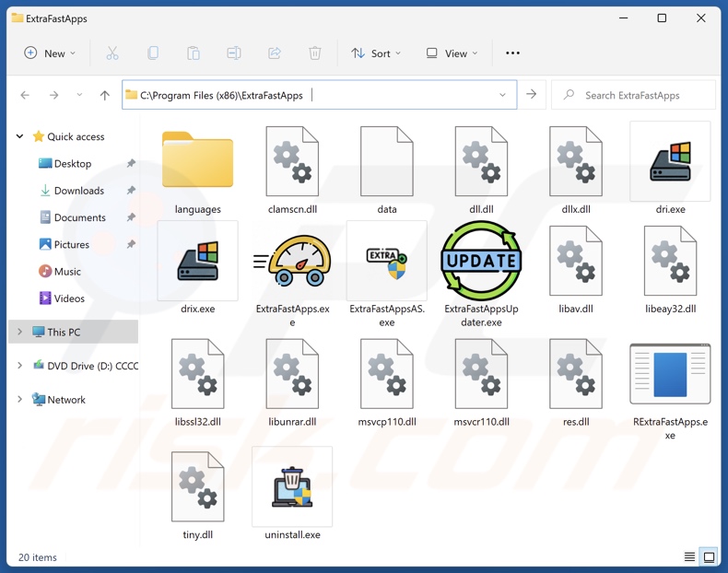The width and height of the screenshot is (728, 573).
Task: Open the Sort dropdown menu
Action: 376,53
